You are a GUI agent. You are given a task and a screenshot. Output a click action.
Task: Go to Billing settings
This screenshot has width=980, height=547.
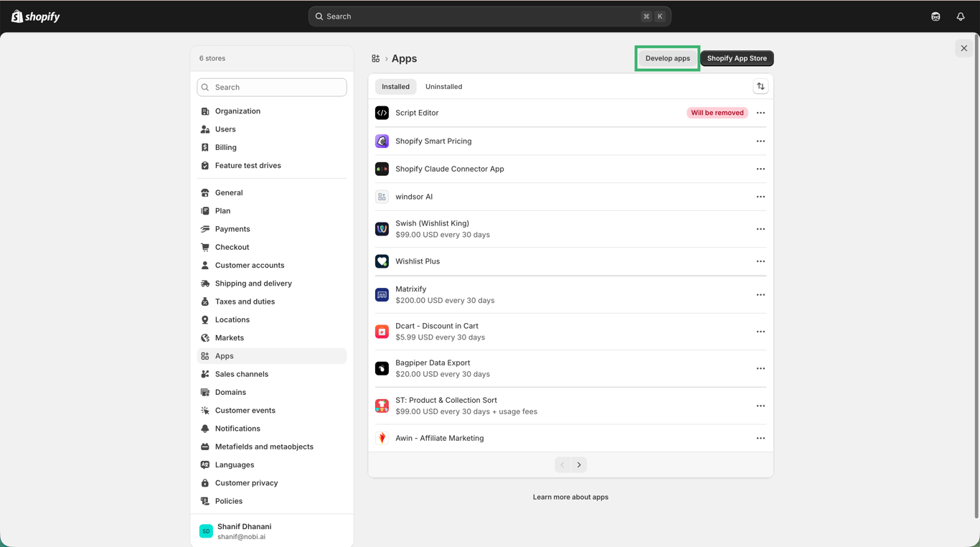(272, 147)
